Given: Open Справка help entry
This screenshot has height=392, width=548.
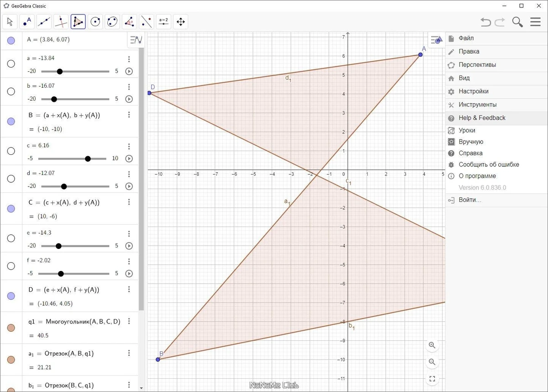Looking at the screenshot, I should tap(497, 153).
